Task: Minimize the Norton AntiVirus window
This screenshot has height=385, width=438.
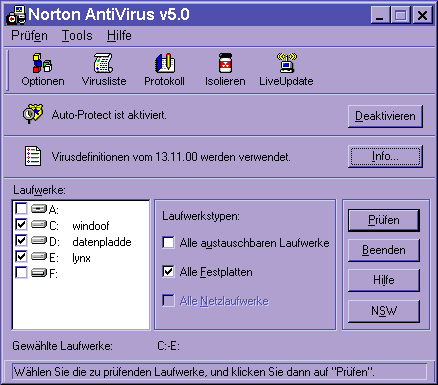Action: pos(380,15)
